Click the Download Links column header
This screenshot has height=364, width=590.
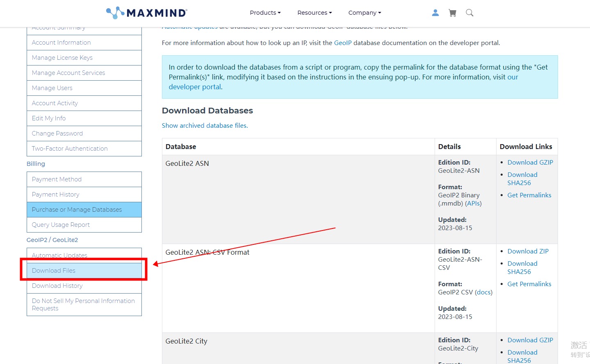[526, 147]
